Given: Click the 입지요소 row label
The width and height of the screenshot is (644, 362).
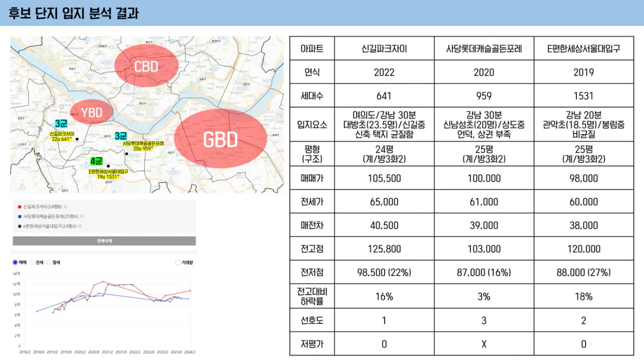Looking at the screenshot, I should [311, 124].
